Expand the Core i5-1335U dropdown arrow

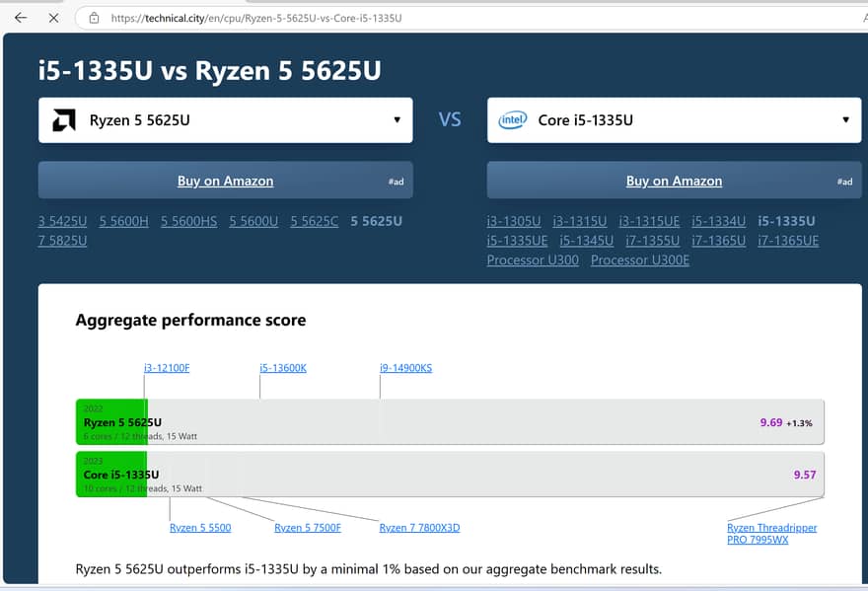845,120
